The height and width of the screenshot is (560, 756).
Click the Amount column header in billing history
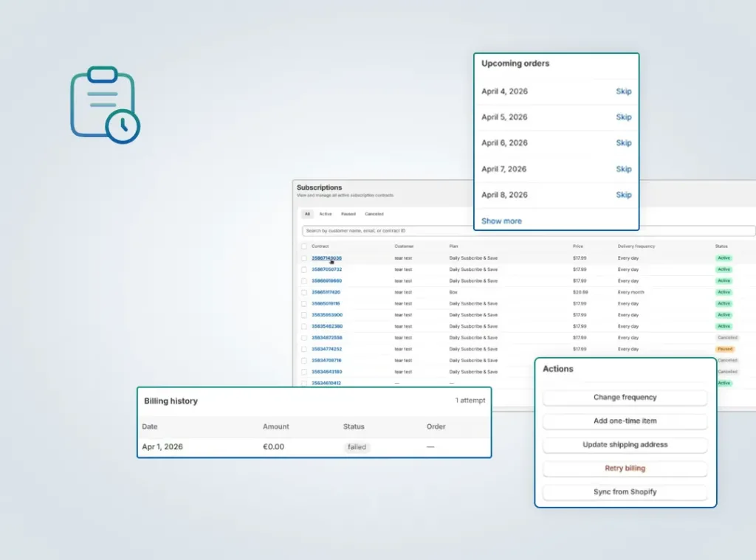tap(276, 426)
